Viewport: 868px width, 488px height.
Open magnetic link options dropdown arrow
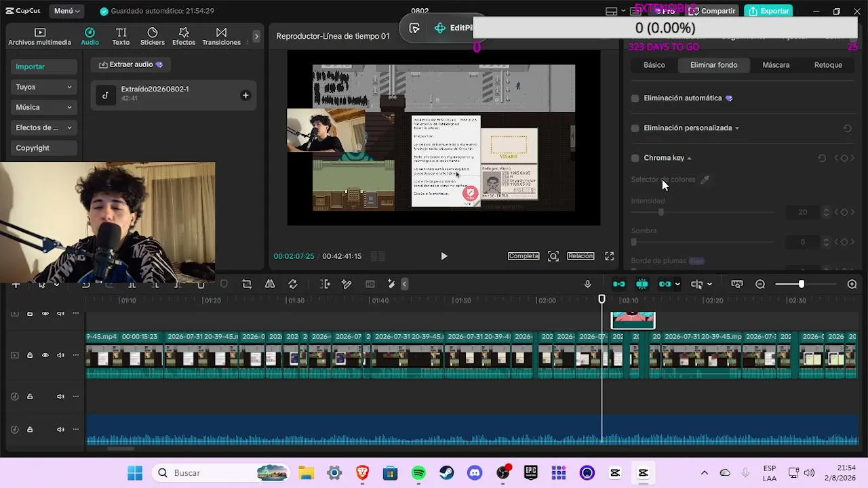[677, 284]
